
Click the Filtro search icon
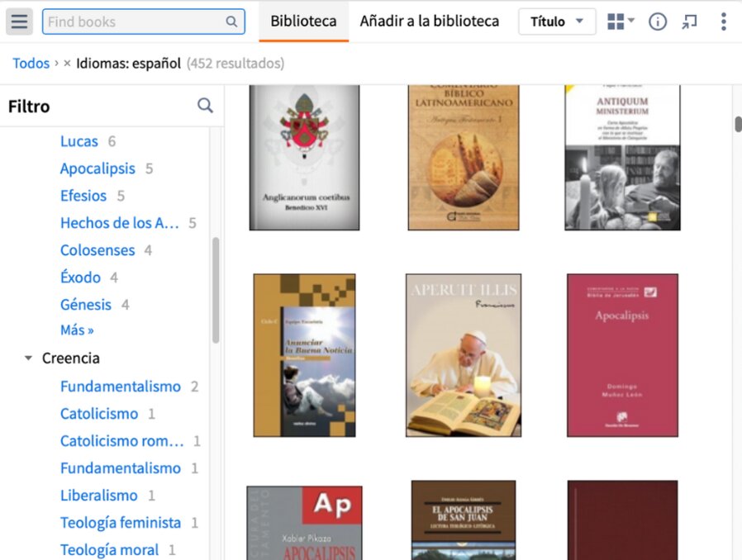[x=205, y=106]
